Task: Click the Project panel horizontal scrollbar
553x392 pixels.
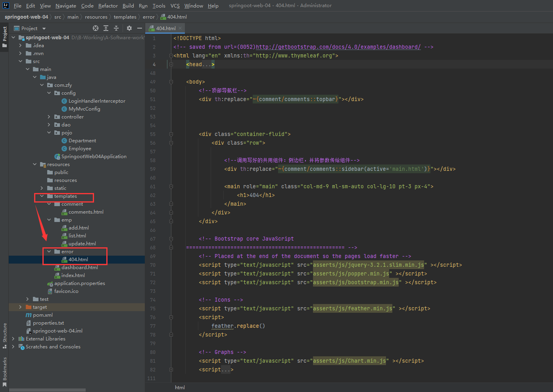Action: pyautogui.click(x=48, y=390)
